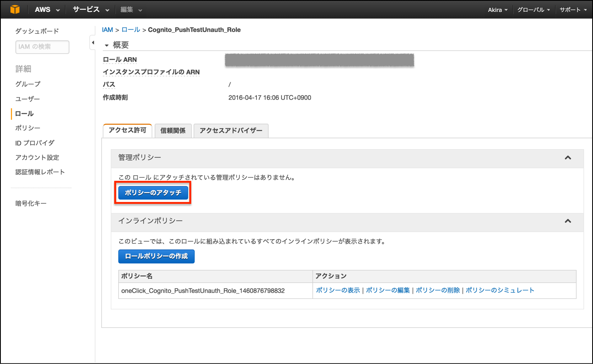Viewport: 593px width, 364px height.
Task: Click the ロールポリシーの作成 button
Action: coord(156,256)
